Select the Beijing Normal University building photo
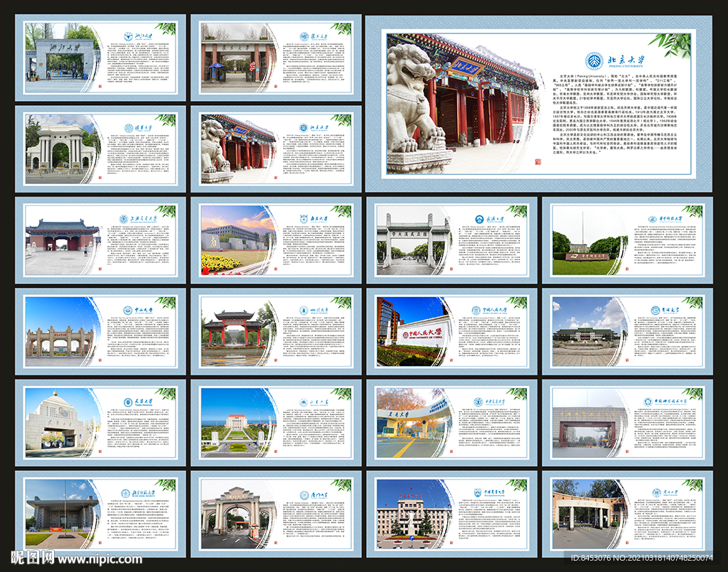This screenshot has height=572, width=728. pyautogui.click(x=63, y=514)
